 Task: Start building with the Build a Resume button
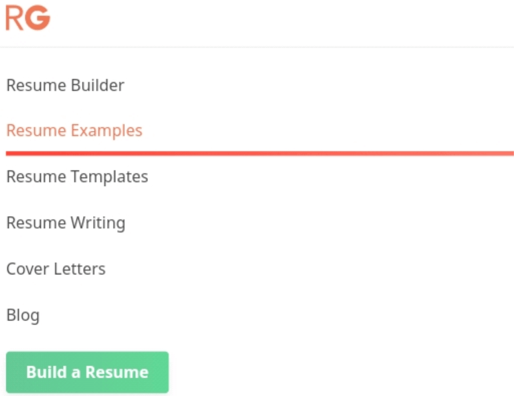pyautogui.click(x=87, y=372)
